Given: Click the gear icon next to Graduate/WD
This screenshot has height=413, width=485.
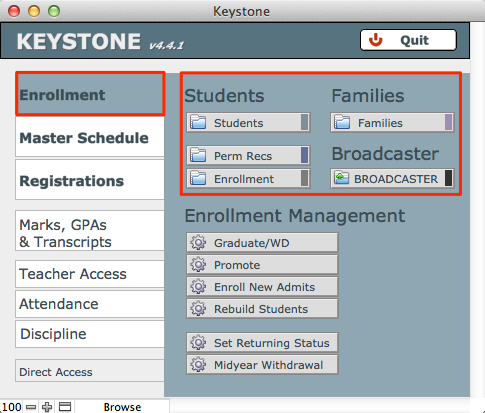Looking at the screenshot, I should [198, 243].
